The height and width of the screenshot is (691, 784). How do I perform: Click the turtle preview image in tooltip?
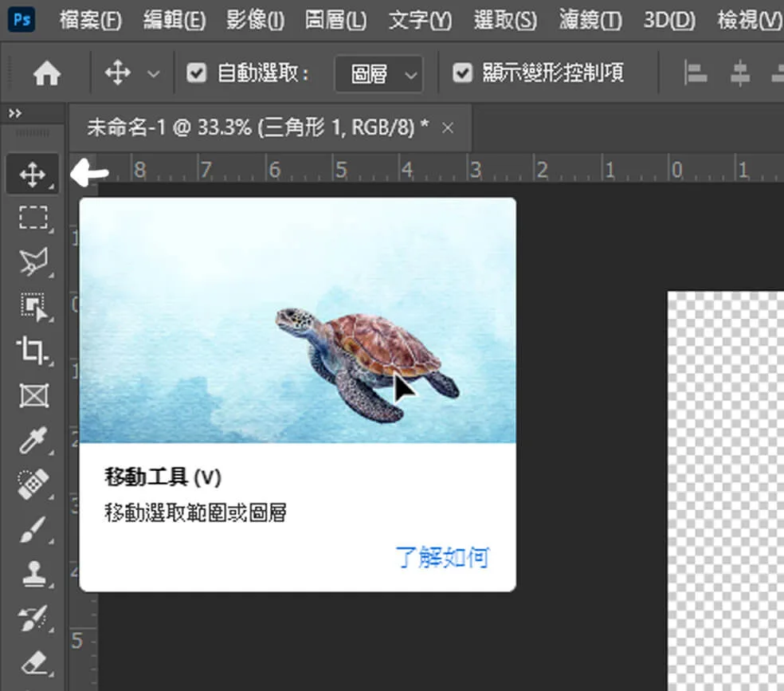297,320
